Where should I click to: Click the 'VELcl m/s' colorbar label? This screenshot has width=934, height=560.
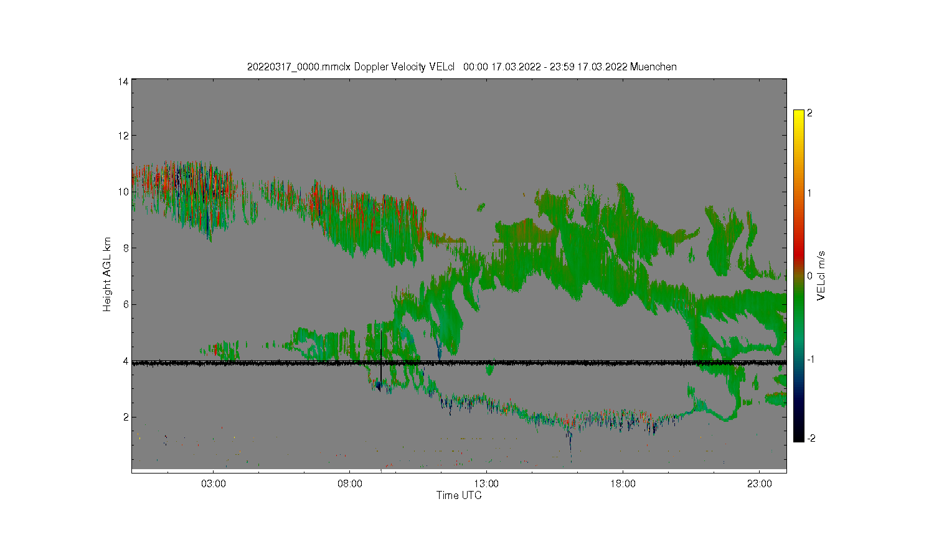(821, 276)
